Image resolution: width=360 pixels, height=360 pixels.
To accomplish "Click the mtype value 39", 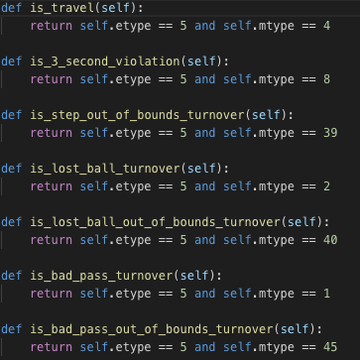I will 330,133.
